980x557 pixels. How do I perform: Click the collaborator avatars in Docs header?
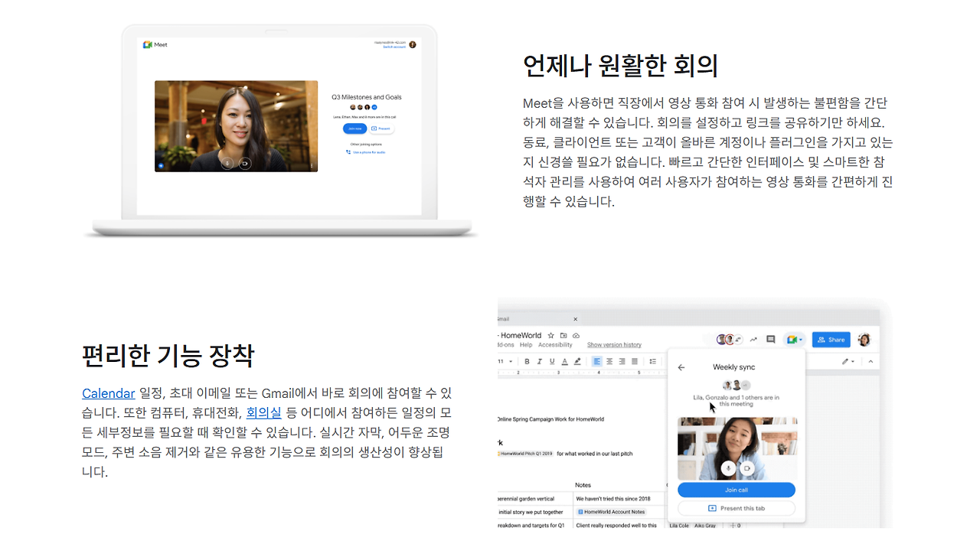(729, 339)
